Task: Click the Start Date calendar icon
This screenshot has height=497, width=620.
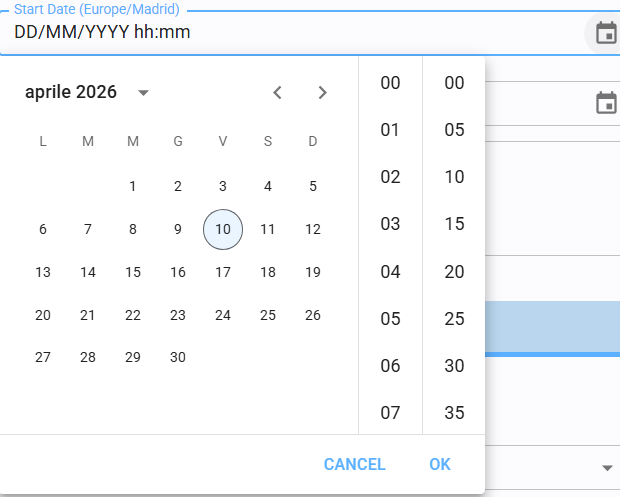Action: (x=605, y=33)
